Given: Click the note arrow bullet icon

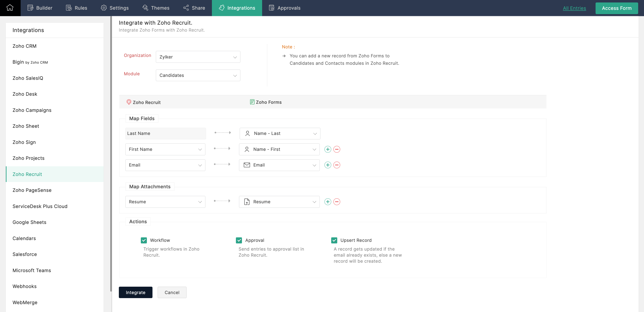Looking at the screenshot, I should (284, 56).
